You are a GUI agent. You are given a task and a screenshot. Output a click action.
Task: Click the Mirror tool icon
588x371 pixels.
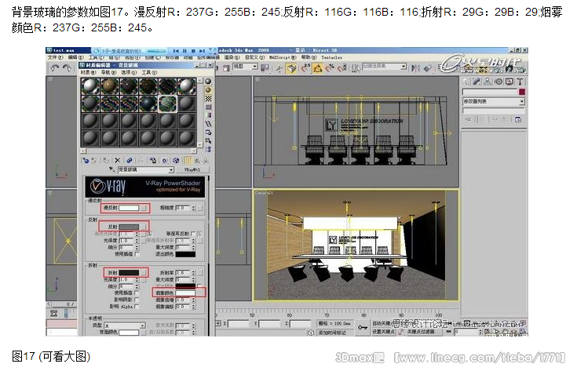click(415, 68)
